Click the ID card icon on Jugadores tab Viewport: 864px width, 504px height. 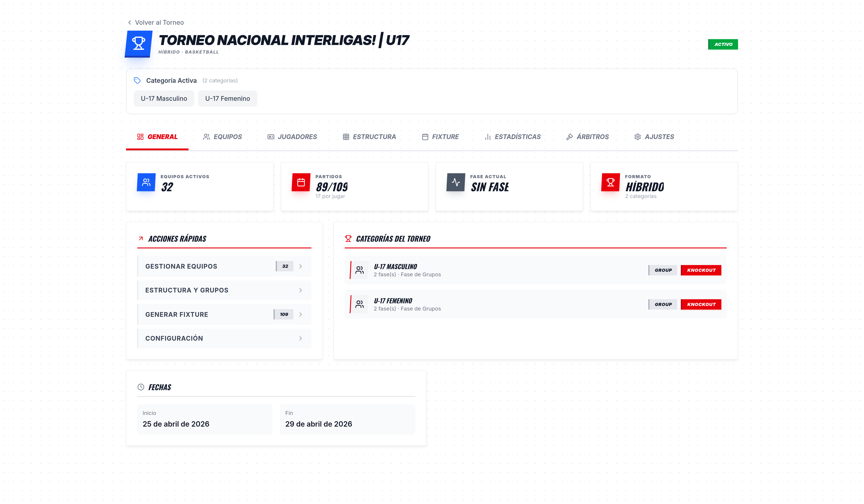271,137
